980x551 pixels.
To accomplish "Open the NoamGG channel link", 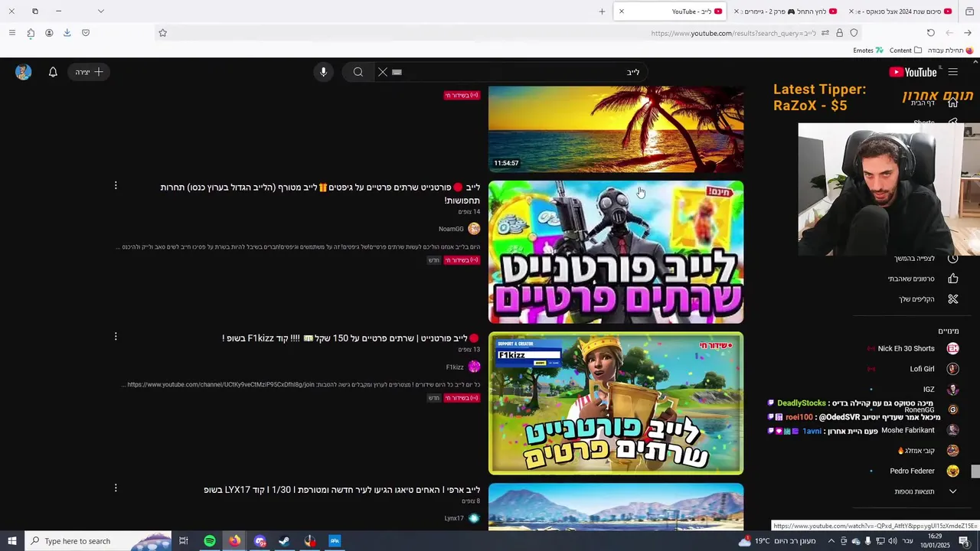I will (x=451, y=229).
